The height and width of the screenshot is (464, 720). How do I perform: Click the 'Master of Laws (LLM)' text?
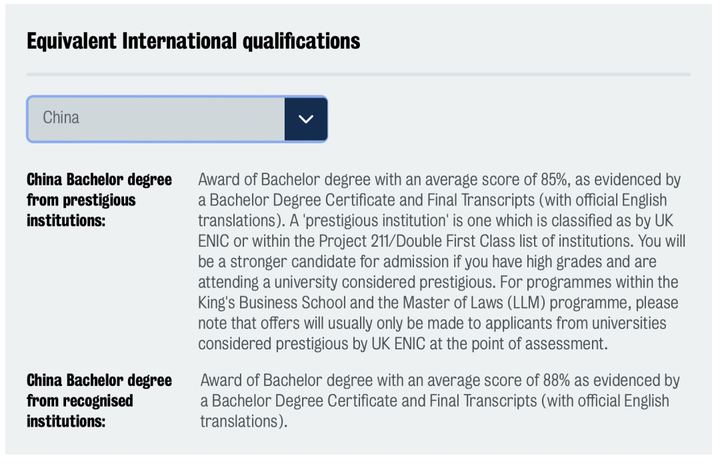(474, 302)
